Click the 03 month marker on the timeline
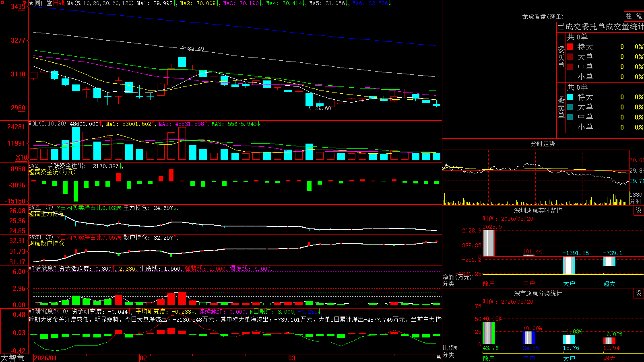 click(x=292, y=358)
